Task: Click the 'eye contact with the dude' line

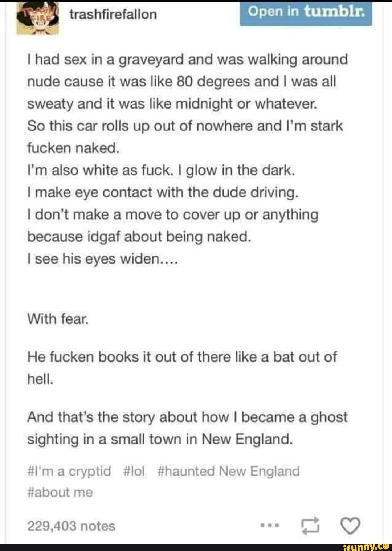Action: [x=163, y=192]
